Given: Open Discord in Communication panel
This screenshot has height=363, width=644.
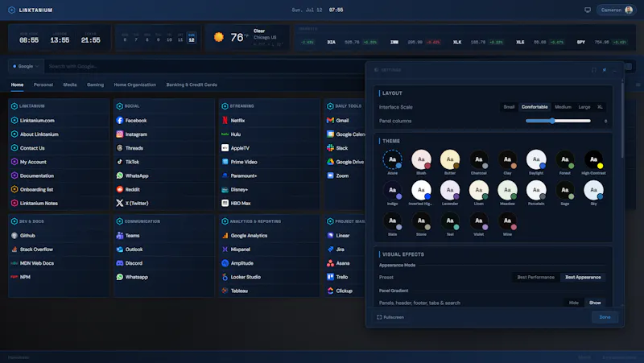Looking at the screenshot, I should coord(130,263).
